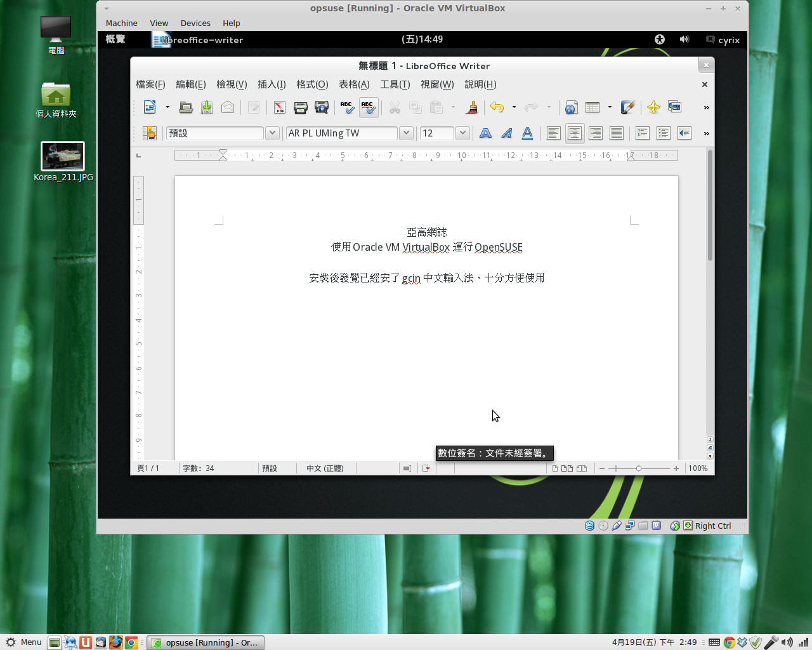The image size is (812, 650).
Task: Click the Document as E-mail icon
Action: tap(228, 107)
